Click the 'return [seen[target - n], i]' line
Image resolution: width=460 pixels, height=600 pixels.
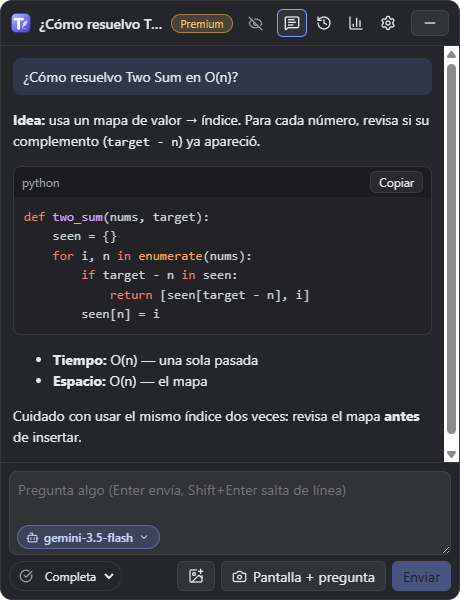tap(209, 295)
